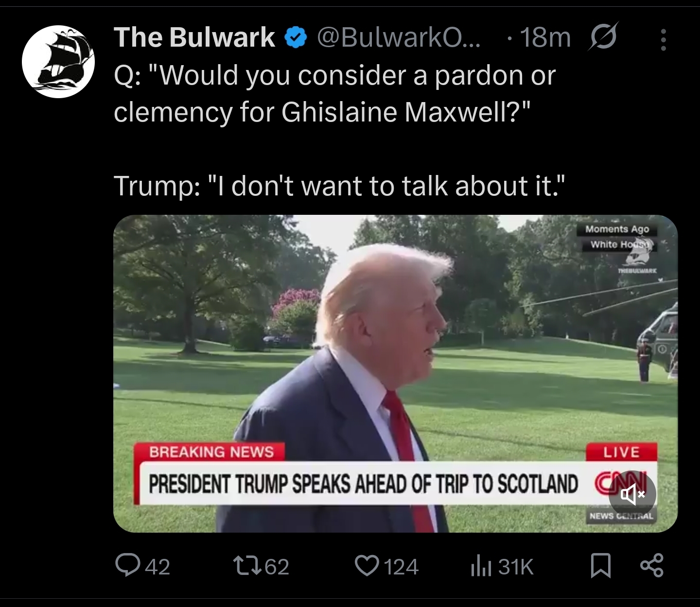Reply using the comment bubble icon
This screenshot has height=607, width=700.
[127, 566]
